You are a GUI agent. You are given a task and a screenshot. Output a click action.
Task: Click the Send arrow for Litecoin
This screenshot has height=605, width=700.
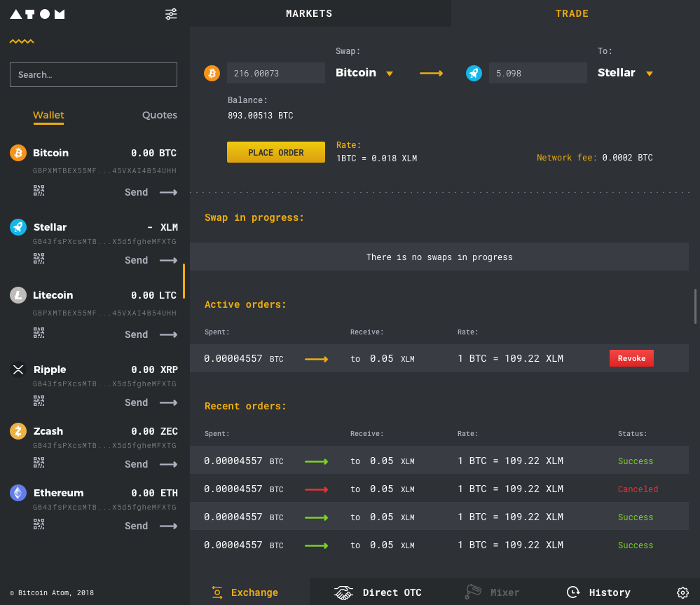coord(169,335)
